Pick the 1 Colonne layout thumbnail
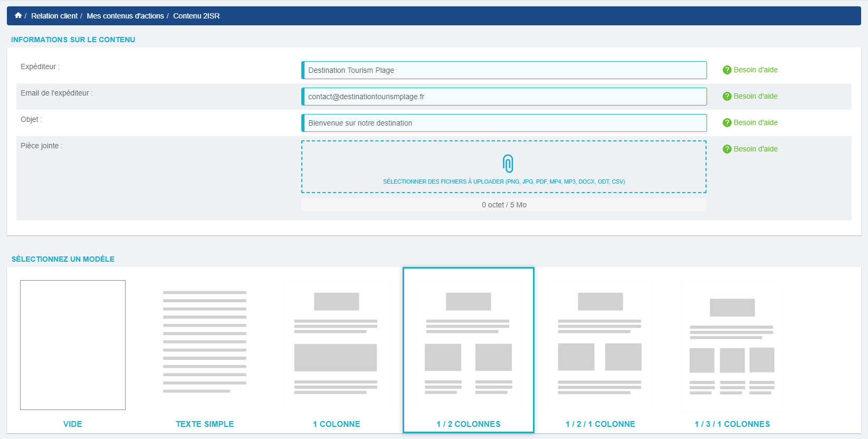Screen dimensions: 868x439 [x=336, y=343]
